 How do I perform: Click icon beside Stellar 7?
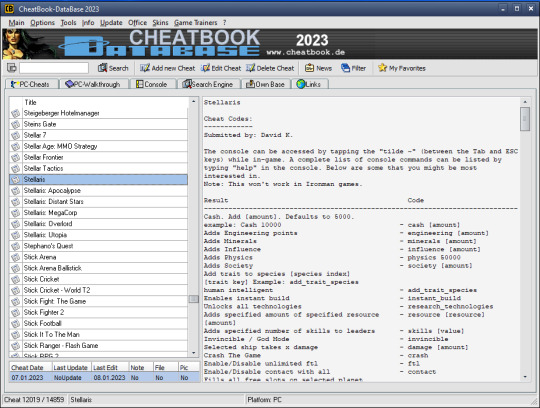pyautogui.click(x=15, y=135)
